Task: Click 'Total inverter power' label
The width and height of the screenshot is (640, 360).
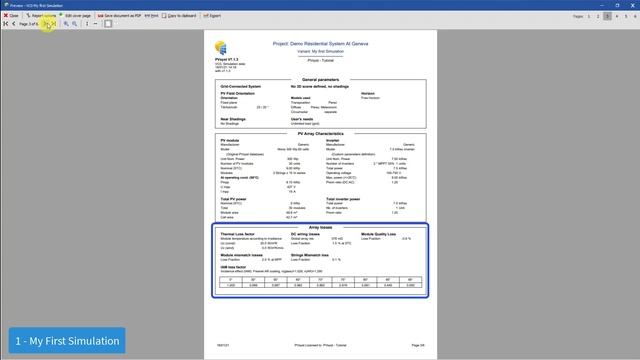Action: pos(343,199)
